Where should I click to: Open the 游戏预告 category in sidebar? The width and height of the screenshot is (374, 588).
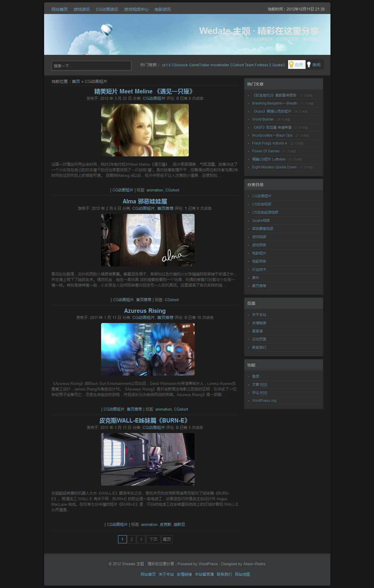pyautogui.click(x=259, y=245)
